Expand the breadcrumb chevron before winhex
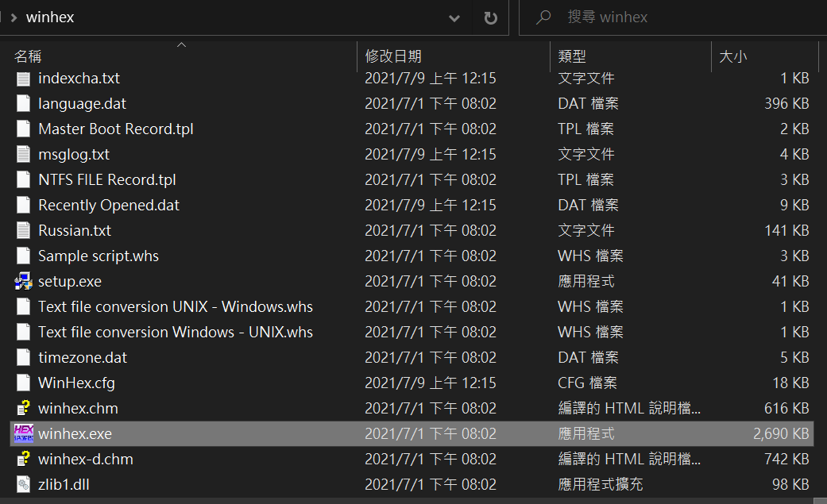The width and height of the screenshot is (827, 504). click(x=14, y=18)
